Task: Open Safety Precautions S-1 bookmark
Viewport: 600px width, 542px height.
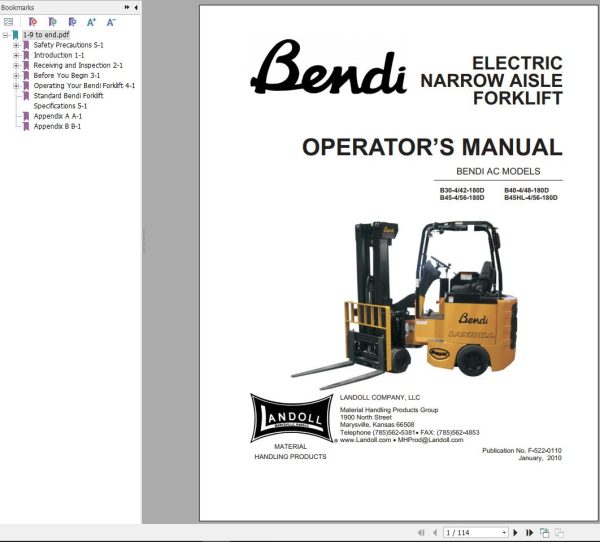Action: pos(68,45)
